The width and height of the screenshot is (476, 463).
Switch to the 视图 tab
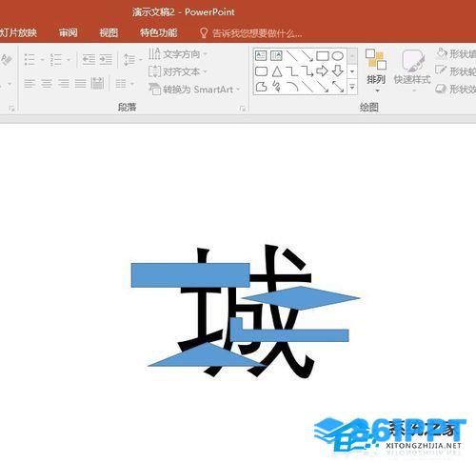109,32
